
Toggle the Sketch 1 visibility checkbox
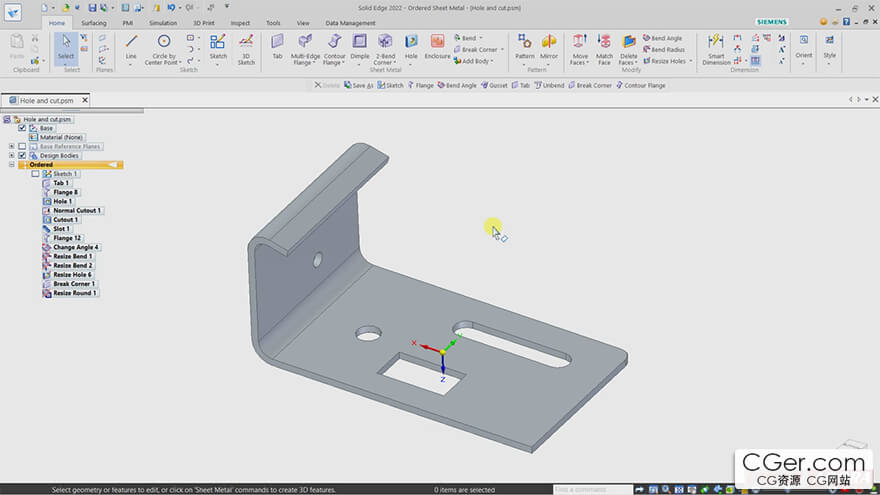click(x=35, y=174)
